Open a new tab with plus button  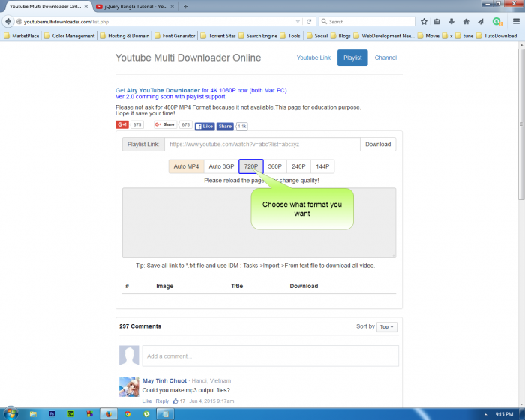(185, 6)
